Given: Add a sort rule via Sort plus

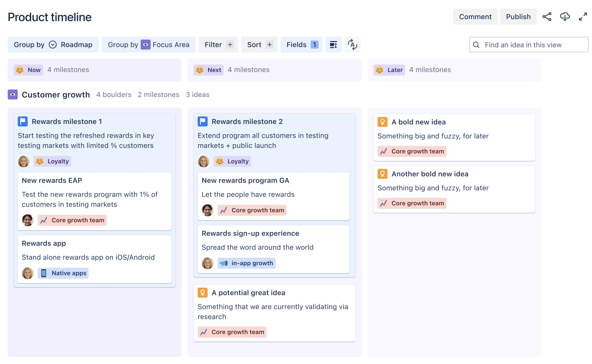Looking at the screenshot, I should [x=269, y=45].
